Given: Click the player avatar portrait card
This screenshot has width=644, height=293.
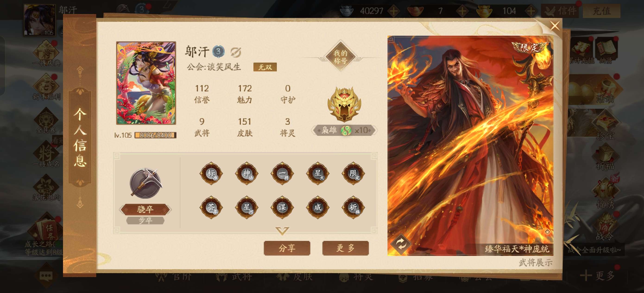Looking at the screenshot, I should tap(146, 83).
